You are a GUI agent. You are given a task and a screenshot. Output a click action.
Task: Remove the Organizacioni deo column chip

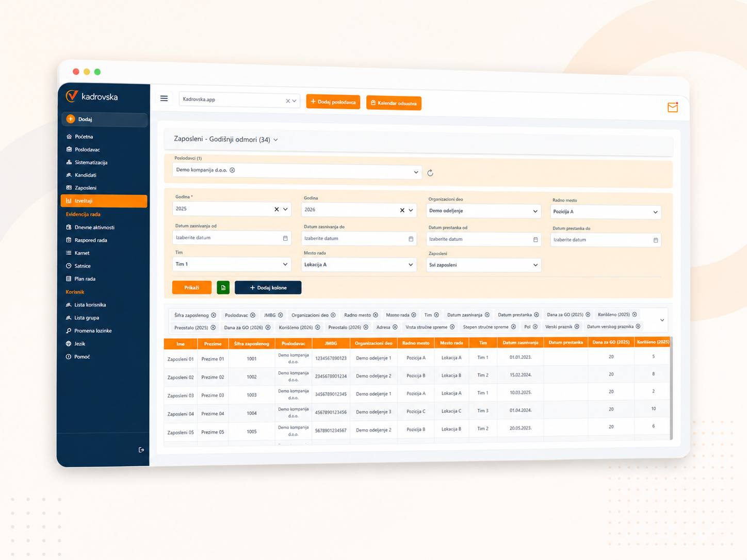[333, 315]
